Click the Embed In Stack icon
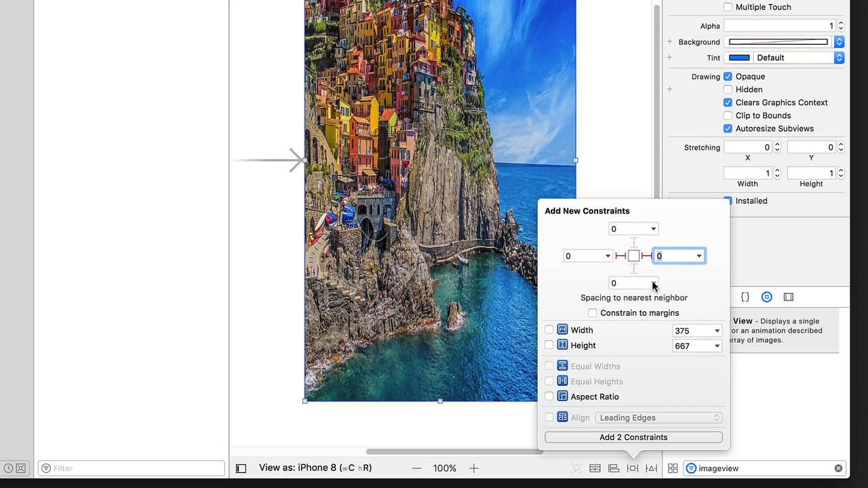Screen dimensions: 868x488 tap(595, 468)
